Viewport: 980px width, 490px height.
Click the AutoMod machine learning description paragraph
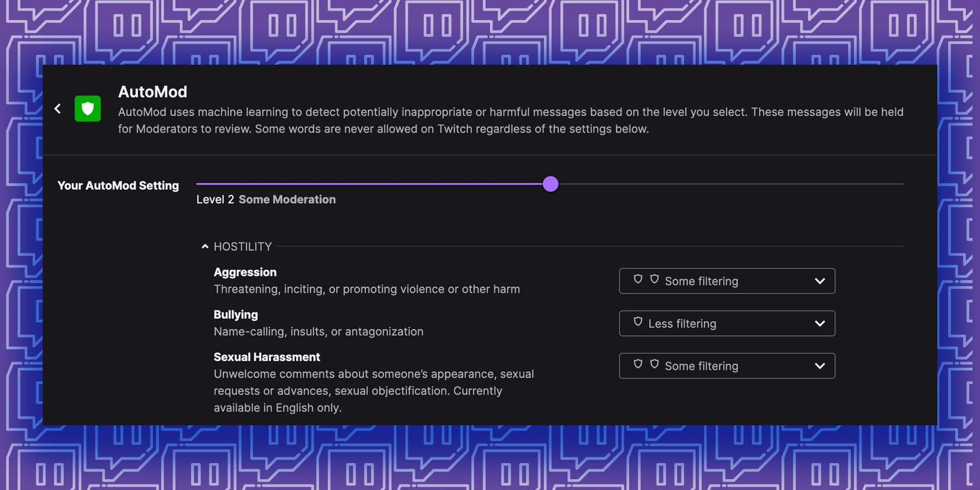point(511,121)
